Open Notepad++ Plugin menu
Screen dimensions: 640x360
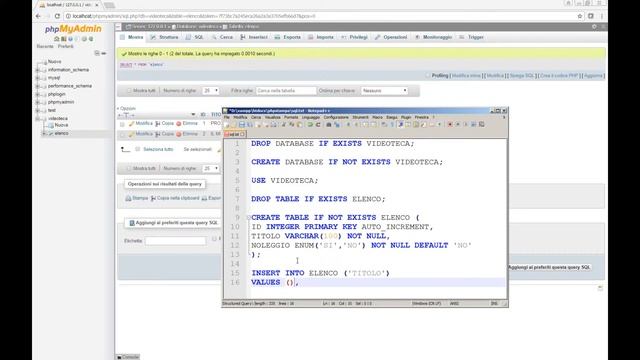click(406, 117)
